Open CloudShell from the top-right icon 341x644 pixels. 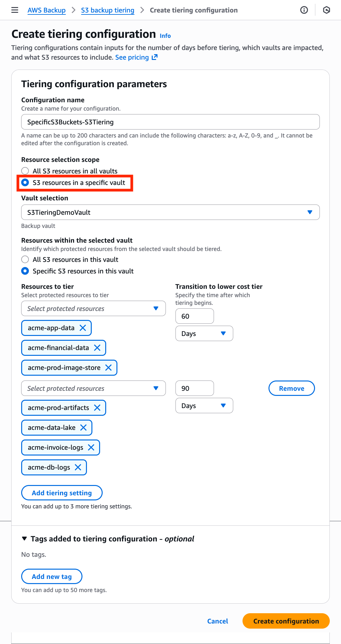[327, 10]
